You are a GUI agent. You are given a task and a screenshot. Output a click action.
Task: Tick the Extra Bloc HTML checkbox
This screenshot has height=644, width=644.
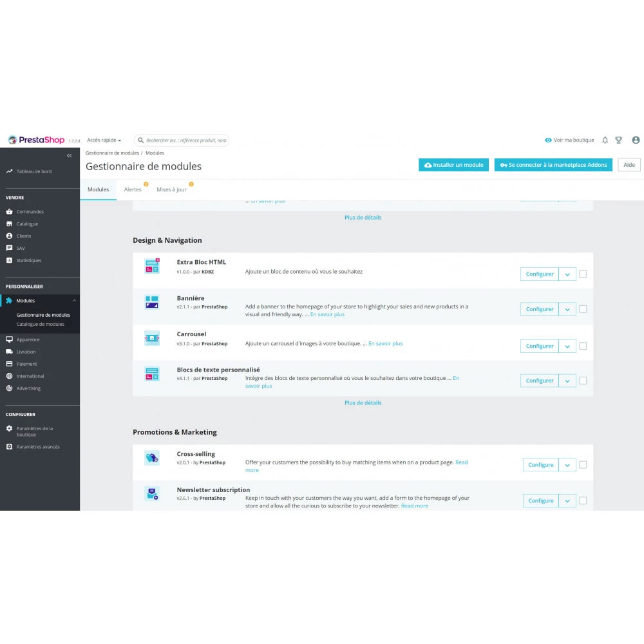pyautogui.click(x=583, y=274)
